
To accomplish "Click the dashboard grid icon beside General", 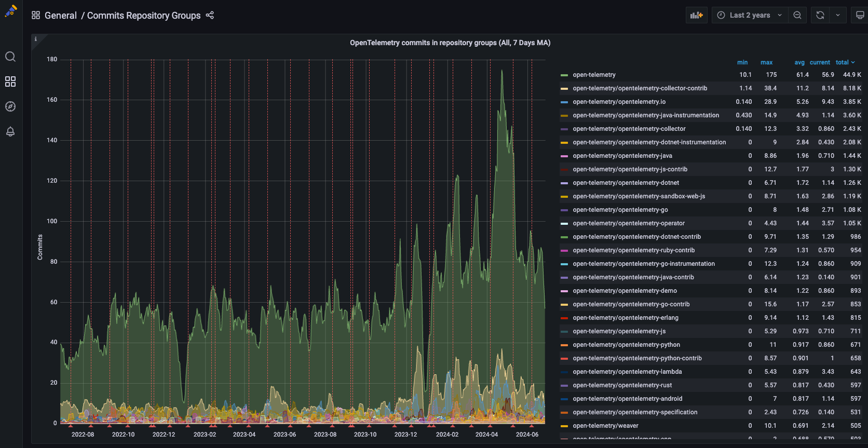I will 36,15.
